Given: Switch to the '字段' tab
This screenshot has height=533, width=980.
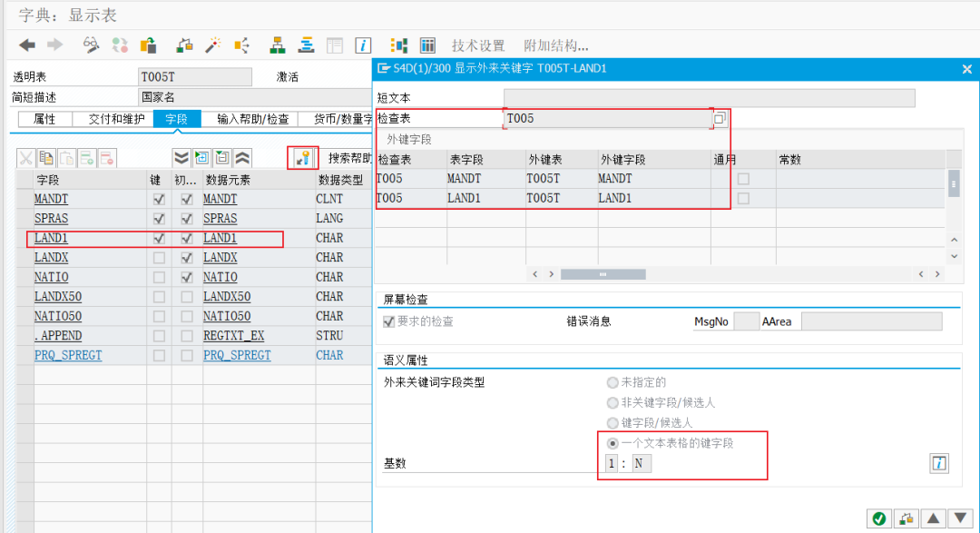Looking at the screenshot, I should 177,119.
